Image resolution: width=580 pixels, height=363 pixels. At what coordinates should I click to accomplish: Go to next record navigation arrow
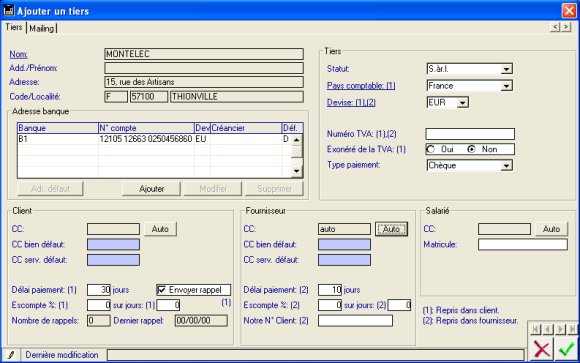click(560, 329)
